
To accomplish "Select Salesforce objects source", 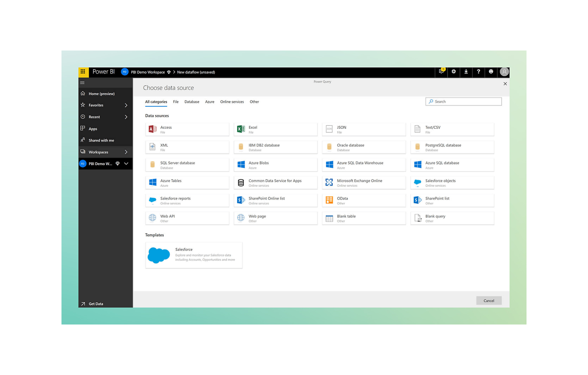I will pos(452,183).
